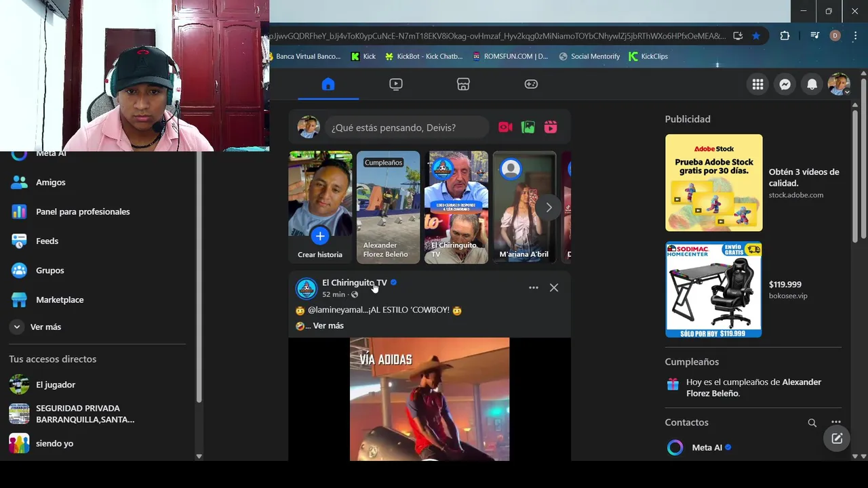Open Contactos options three-dot menu
Viewport: 868px width, 488px height.
(x=835, y=422)
